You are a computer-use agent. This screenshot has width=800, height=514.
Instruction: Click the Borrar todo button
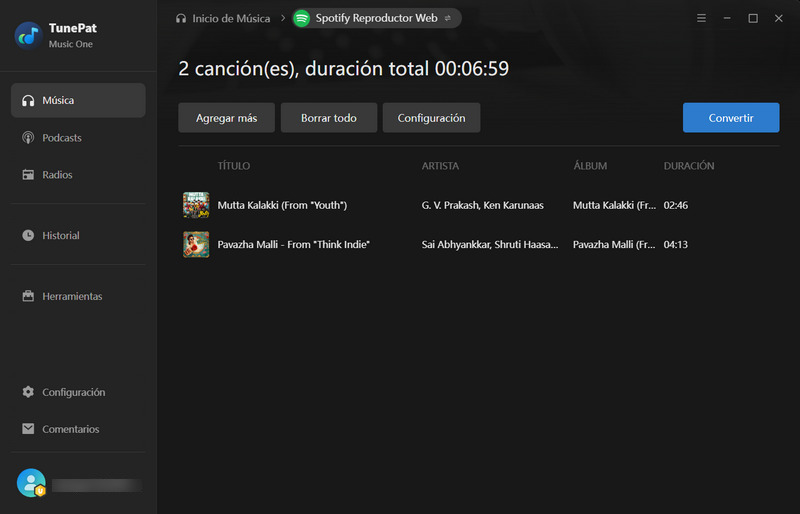coord(329,118)
